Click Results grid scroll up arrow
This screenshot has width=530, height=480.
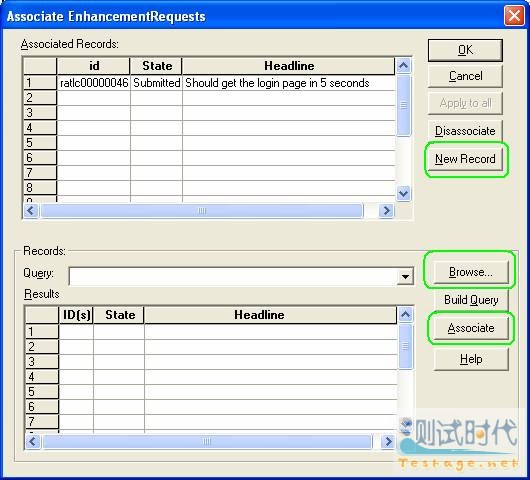tap(406, 315)
